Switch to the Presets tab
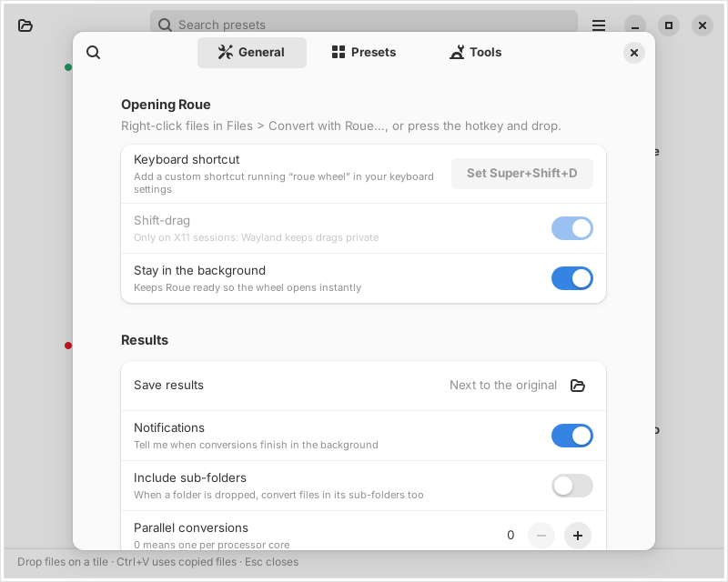 [x=364, y=53]
